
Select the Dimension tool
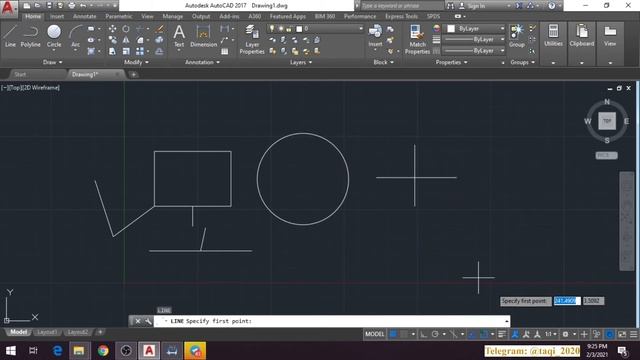click(203, 36)
